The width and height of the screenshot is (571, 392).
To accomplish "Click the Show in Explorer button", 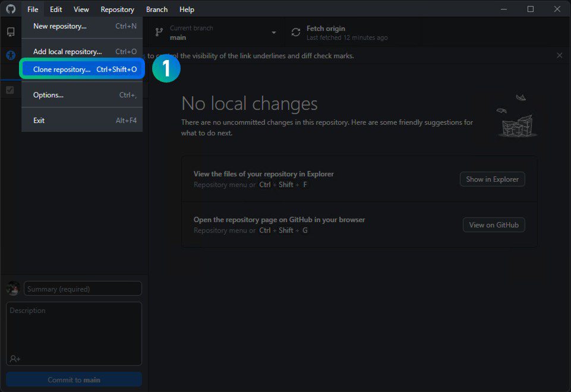I will coord(493,179).
